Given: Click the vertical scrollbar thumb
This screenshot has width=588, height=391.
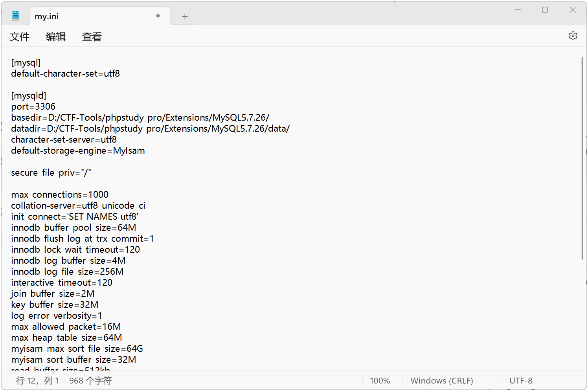Looking at the screenshot, I should point(582,157).
